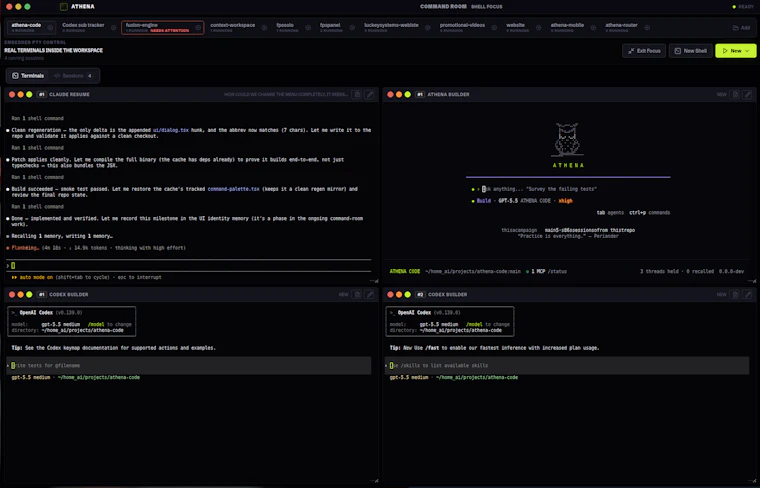This screenshot has width=760, height=488.
Task: Click the READY status indicator
Action: click(743, 7)
